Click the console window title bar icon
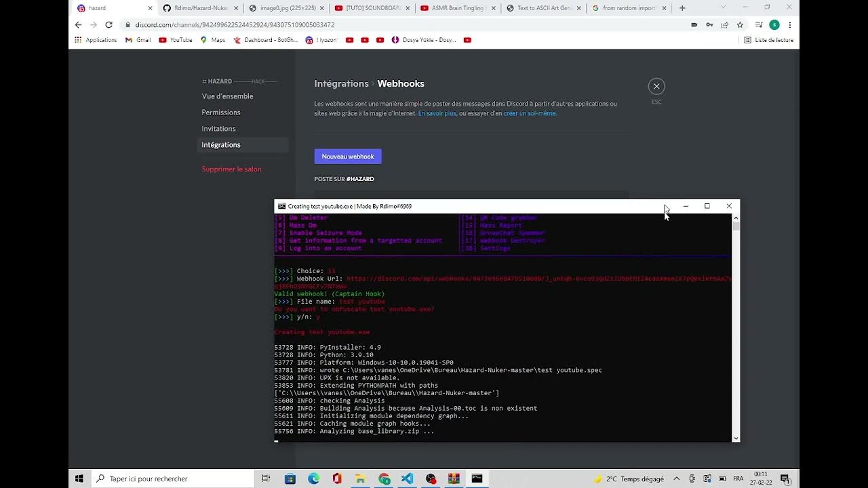868x488 pixels. tap(281, 206)
